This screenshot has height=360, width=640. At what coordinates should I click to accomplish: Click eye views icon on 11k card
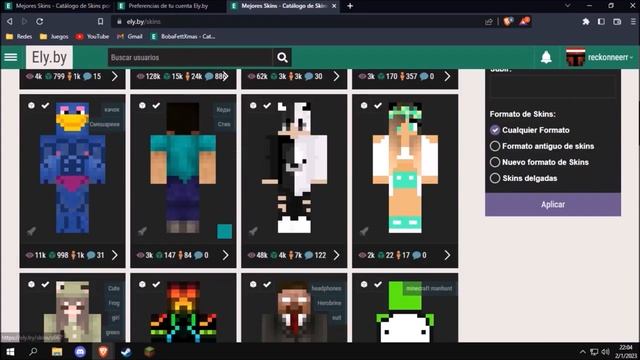click(30, 255)
